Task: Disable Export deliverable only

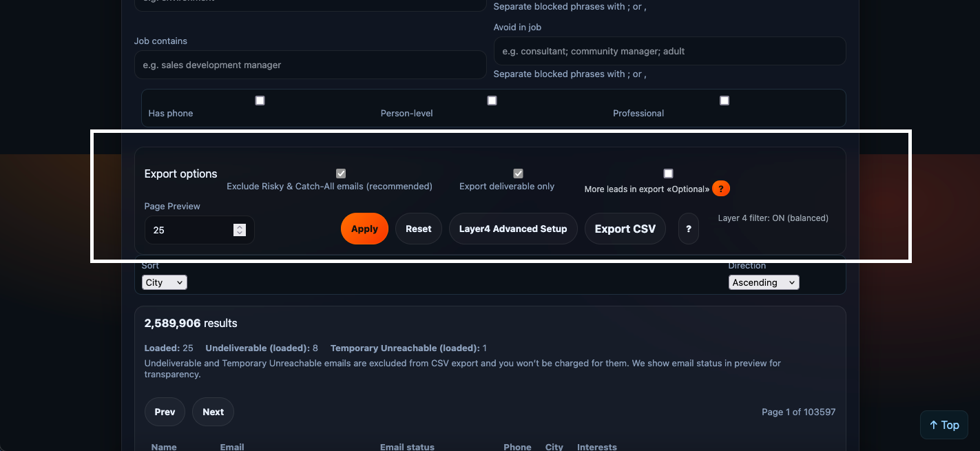Action: (517, 173)
